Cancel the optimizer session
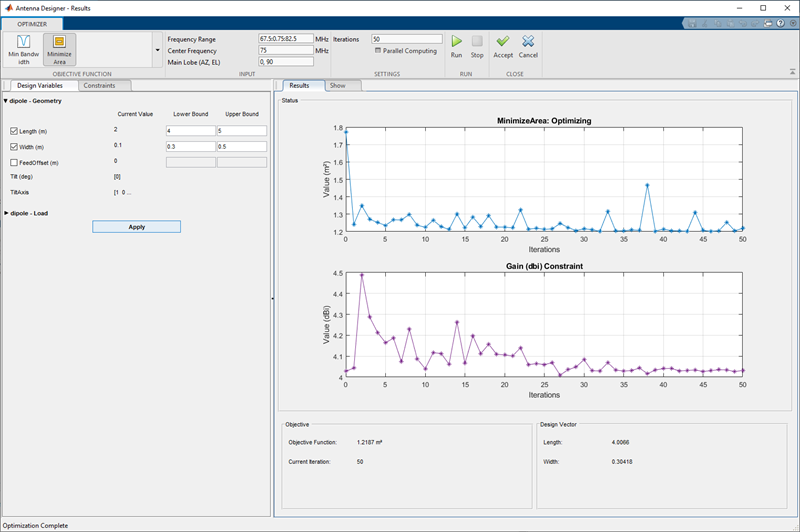The width and height of the screenshot is (800, 532). coord(528,45)
